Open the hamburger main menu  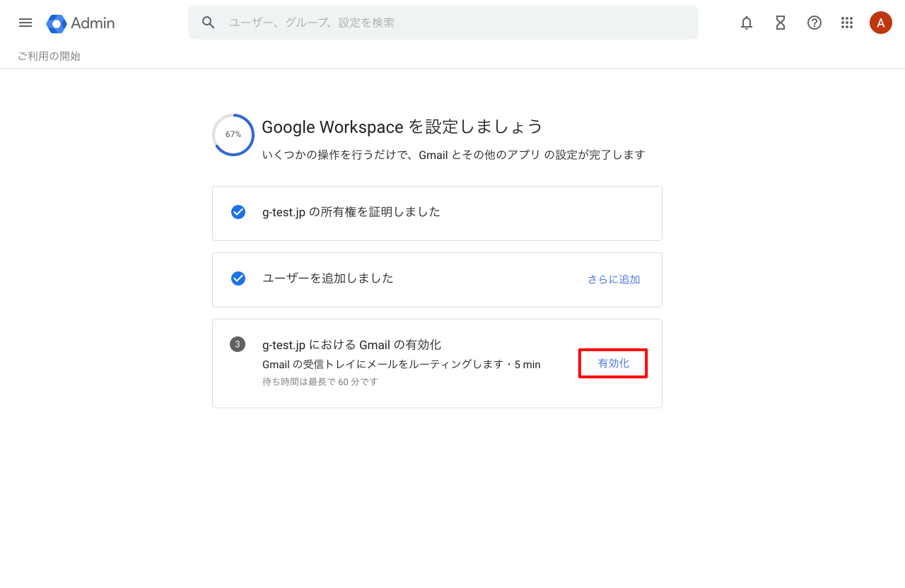[x=25, y=23]
